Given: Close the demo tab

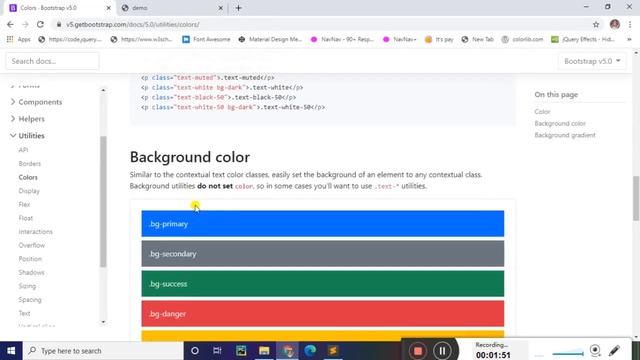Looking at the screenshot, I should tap(220, 8).
